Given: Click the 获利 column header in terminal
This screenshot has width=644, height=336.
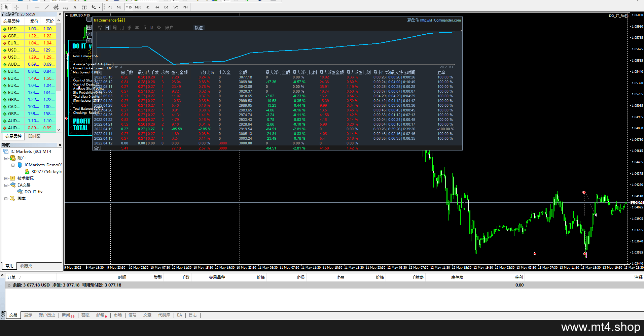Looking at the screenshot, I should tap(518, 277).
